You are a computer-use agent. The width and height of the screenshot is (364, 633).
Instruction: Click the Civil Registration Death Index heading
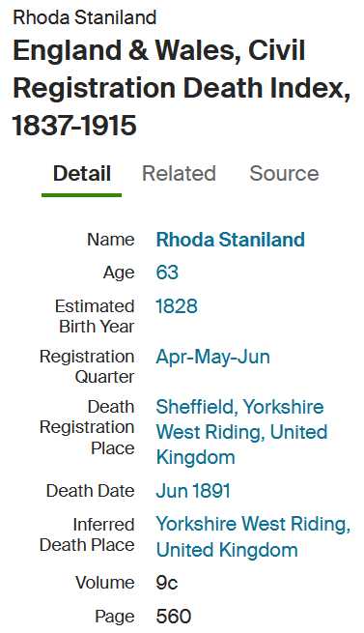tap(182, 87)
